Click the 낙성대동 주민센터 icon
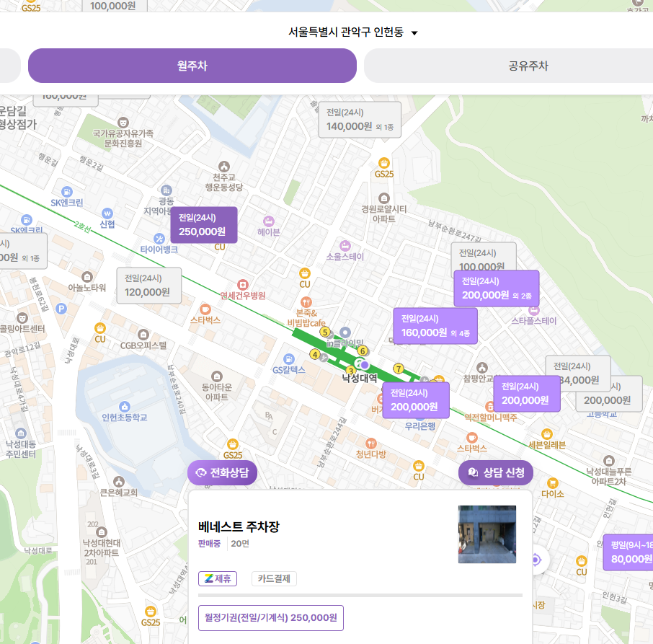Screen dimensions: 653x644 tap(20, 433)
